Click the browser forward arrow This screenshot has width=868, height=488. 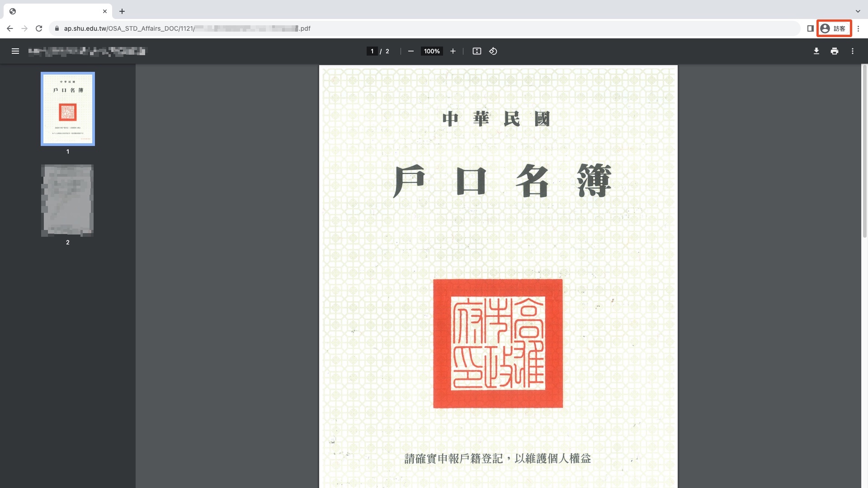[24, 28]
